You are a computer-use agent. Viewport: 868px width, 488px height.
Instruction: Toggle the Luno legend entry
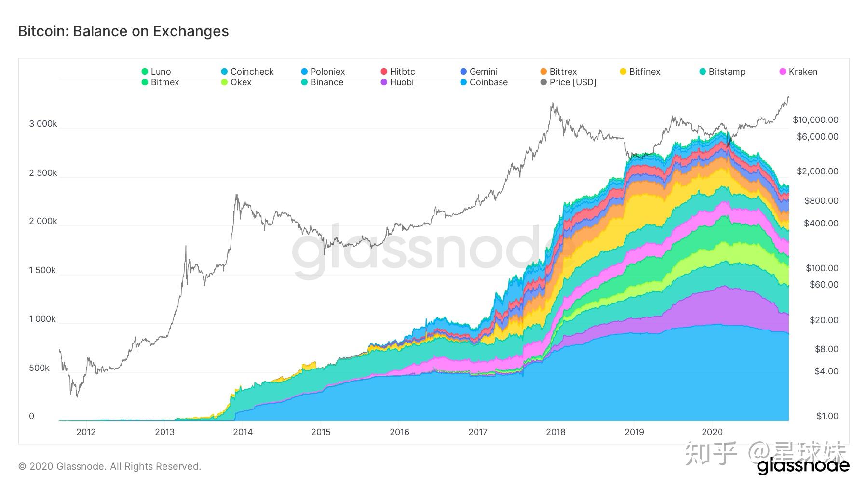coord(156,72)
